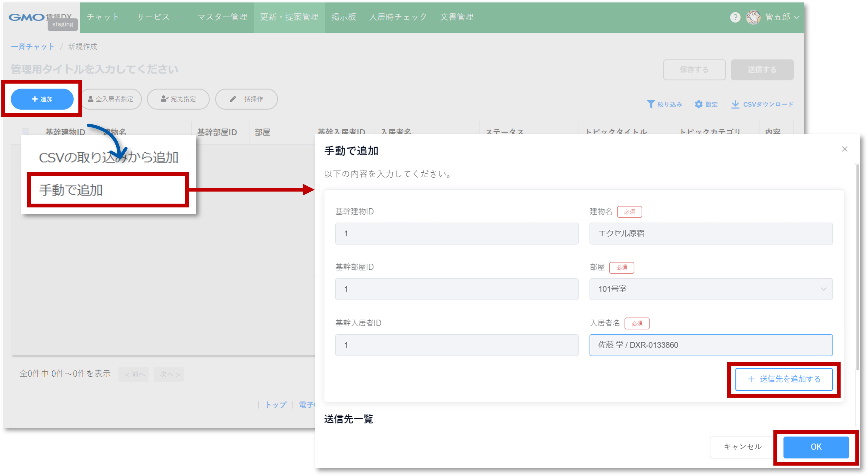The width and height of the screenshot is (868, 476).
Task: Expand the 部屋 101号室 dropdown
Action: [823, 289]
